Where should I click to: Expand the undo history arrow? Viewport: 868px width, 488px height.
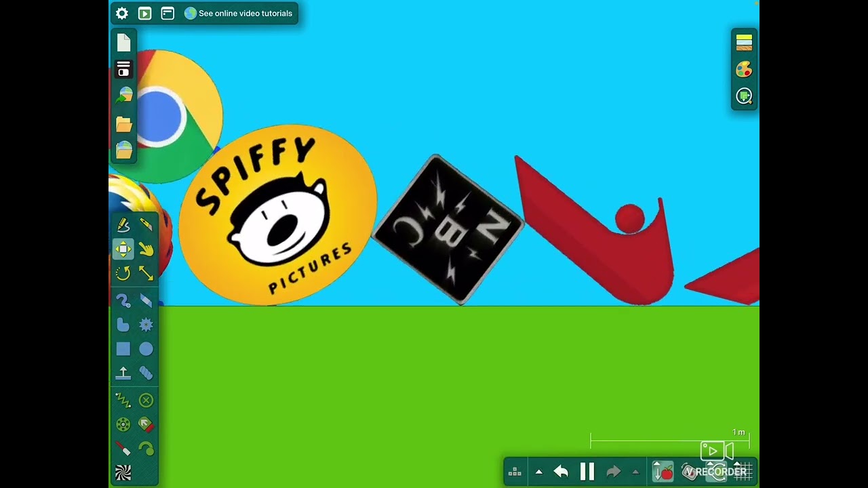(x=539, y=472)
